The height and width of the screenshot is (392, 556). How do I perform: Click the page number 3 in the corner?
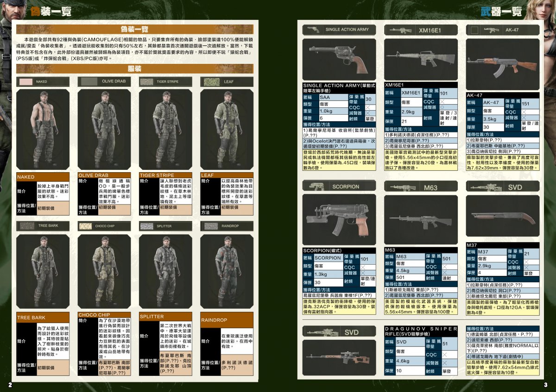click(545, 385)
